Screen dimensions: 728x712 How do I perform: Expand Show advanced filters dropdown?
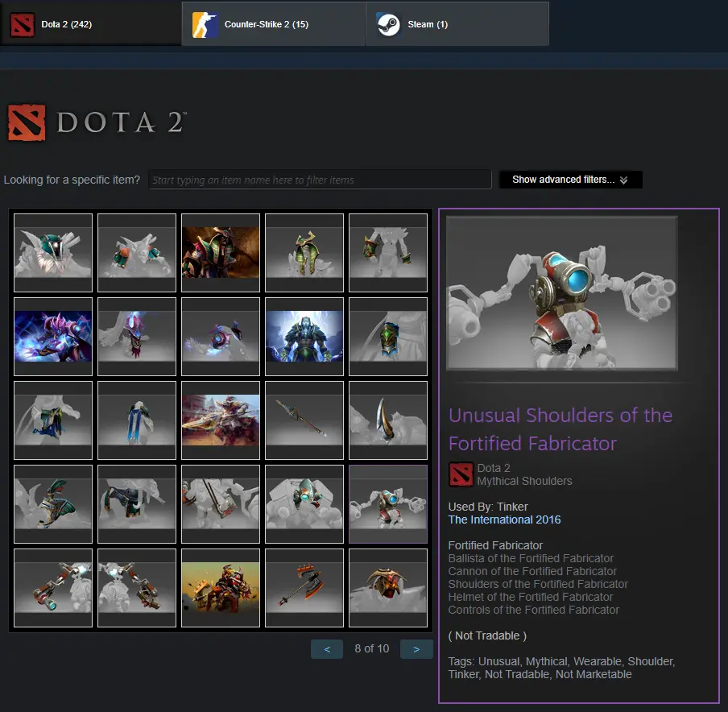(571, 180)
